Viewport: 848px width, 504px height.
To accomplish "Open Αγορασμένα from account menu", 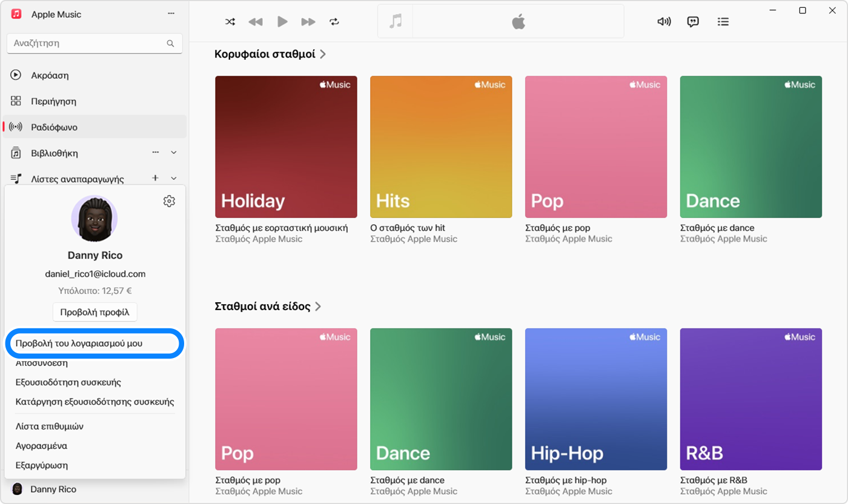I will point(41,446).
